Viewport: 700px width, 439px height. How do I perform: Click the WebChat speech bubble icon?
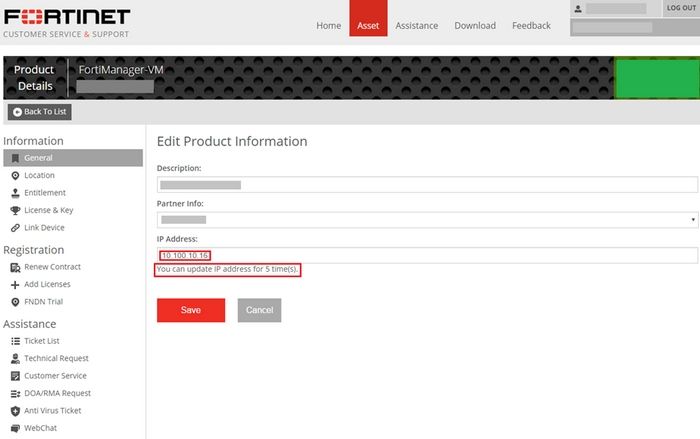click(x=15, y=428)
